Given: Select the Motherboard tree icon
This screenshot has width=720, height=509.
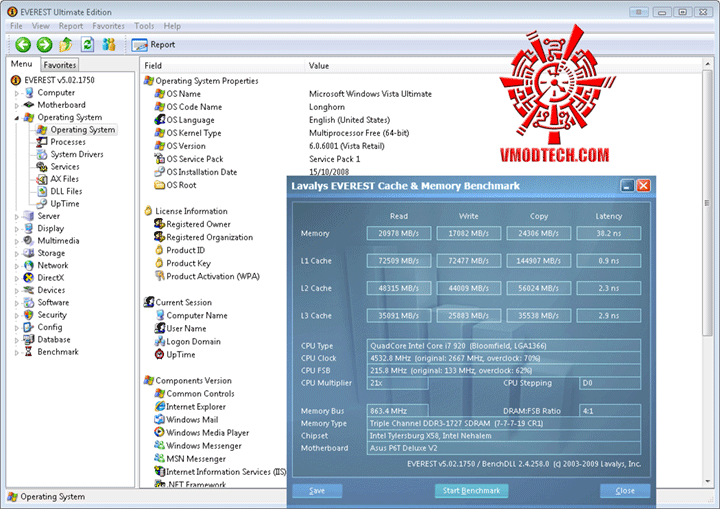Looking at the screenshot, I should click(29, 105).
